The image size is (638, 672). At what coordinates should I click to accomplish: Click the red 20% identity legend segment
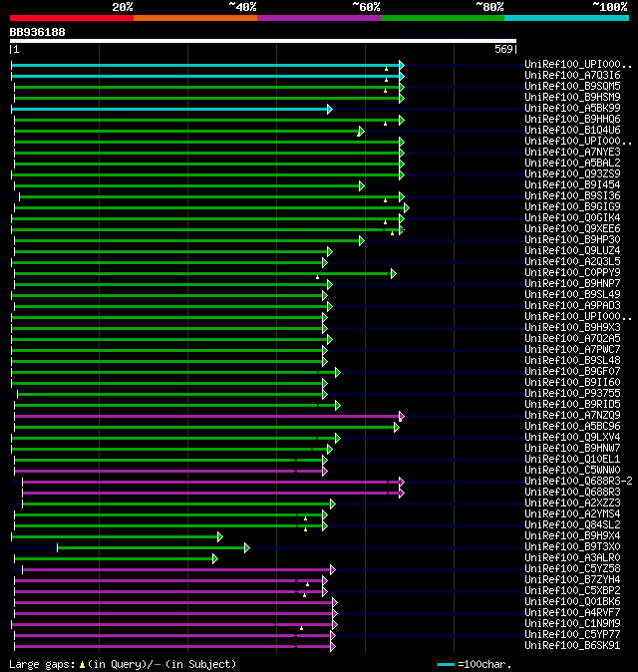tap(72, 18)
